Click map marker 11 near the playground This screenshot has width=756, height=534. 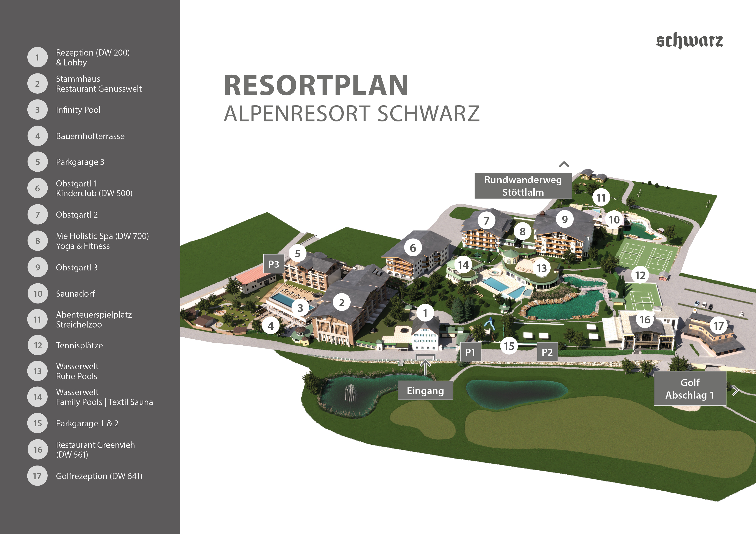click(x=601, y=197)
